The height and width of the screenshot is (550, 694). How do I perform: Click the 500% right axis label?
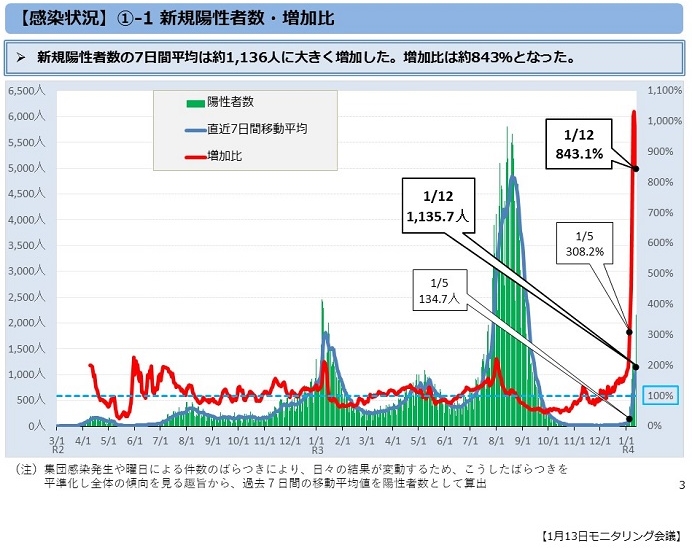pyautogui.click(x=660, y=273)
